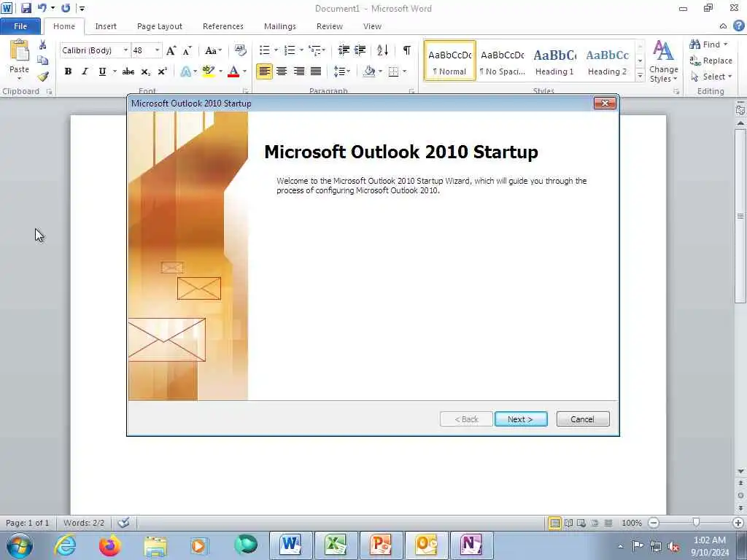This screenshot has width=747, height=560.
Task: Switch to the References tab
Action: tap(223, 26)
